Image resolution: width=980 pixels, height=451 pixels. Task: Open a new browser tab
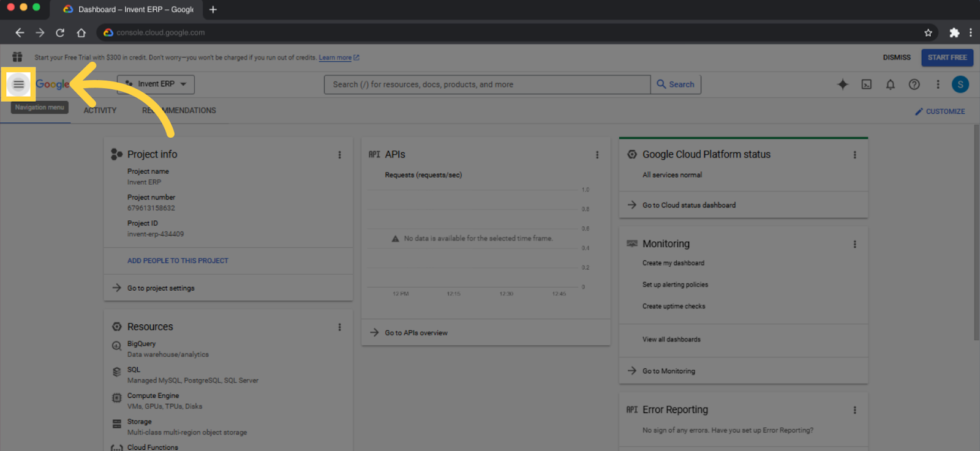213,9
